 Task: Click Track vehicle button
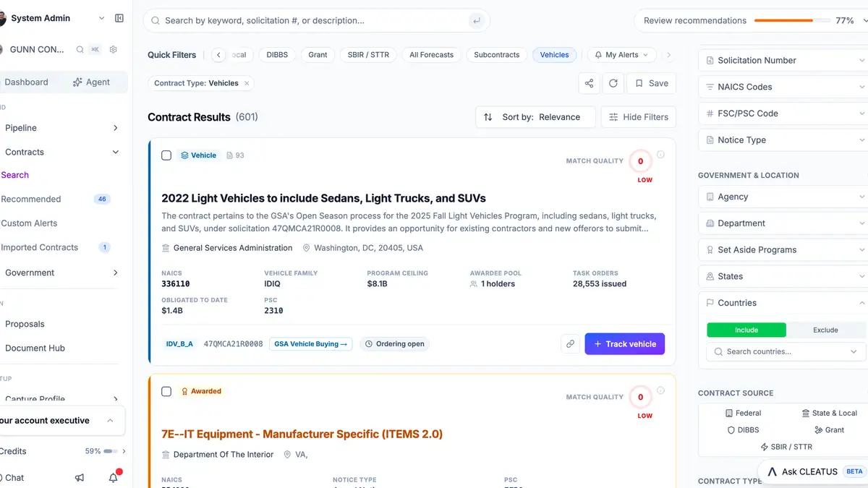tap(625, 344)
